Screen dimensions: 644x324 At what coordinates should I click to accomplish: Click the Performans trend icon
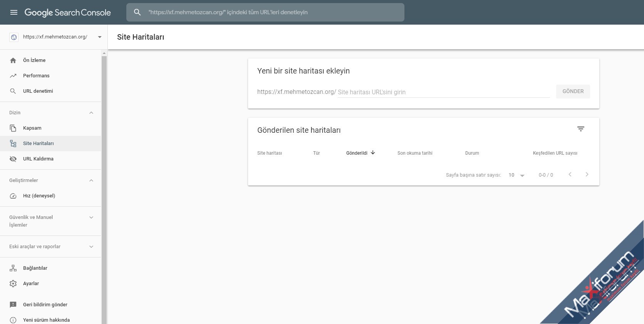tap(13, 76)
